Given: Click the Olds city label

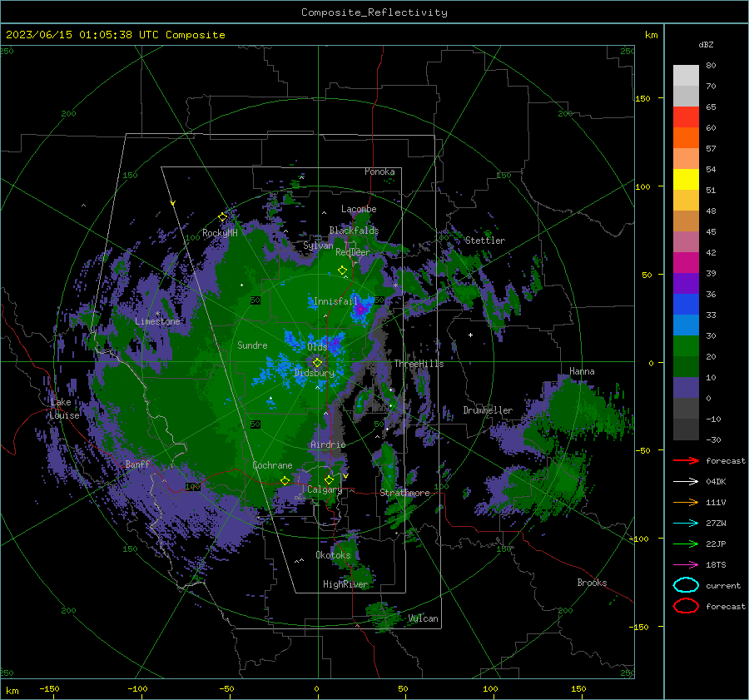Looking at the screenshot, I should click(317, 346).
